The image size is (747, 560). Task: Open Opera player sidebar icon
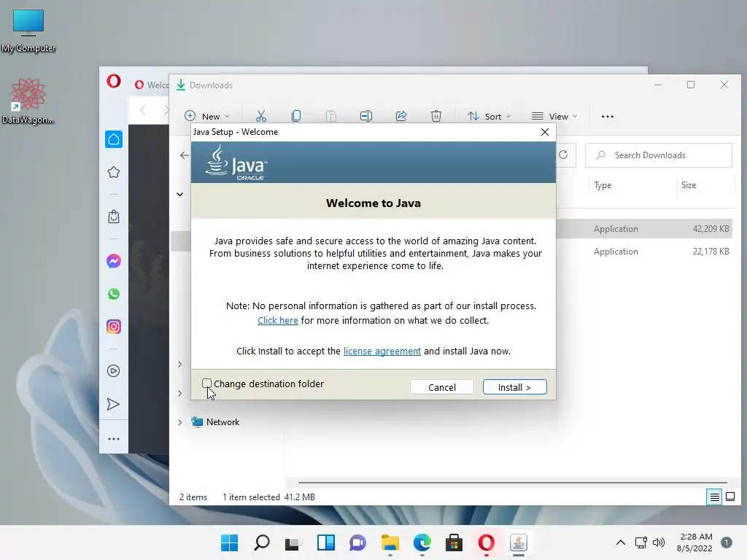[113, 371]
